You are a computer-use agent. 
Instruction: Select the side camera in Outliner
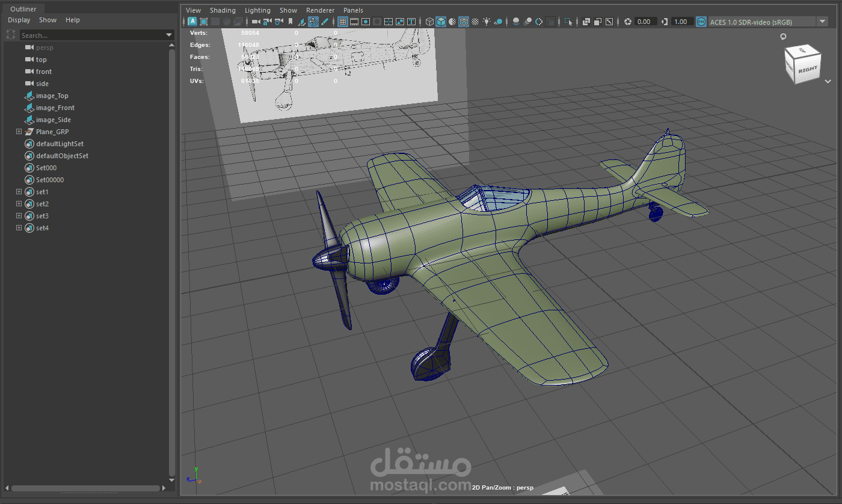click(42, 84)
